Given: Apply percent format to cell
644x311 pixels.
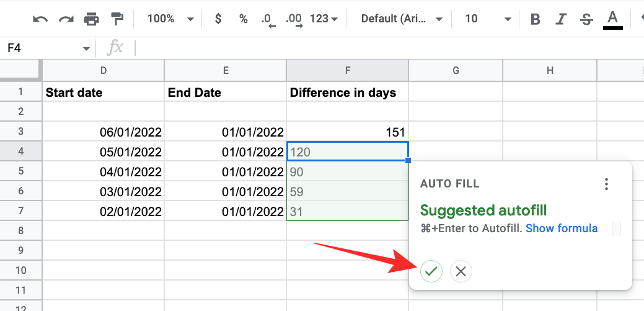Looking at the screenshot, I should tap(243, 19).
